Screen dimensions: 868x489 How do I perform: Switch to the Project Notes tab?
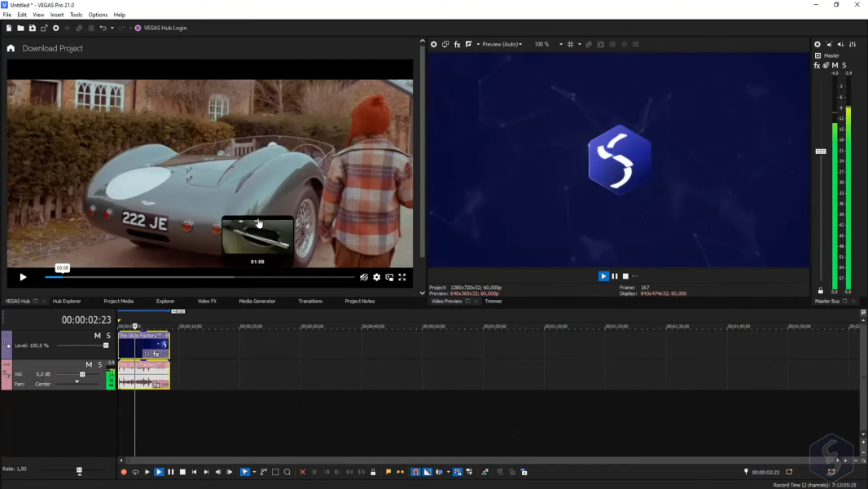(360, 302)
